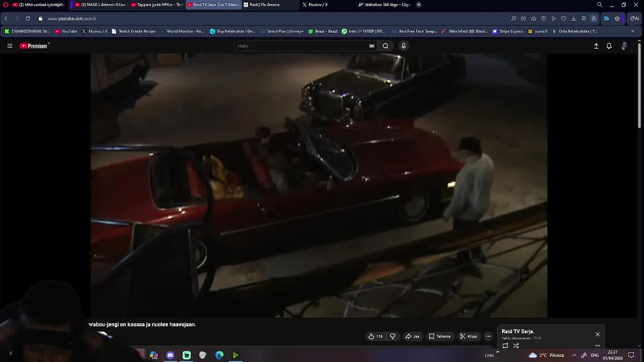Click the Raid TV Sarja playlist title
Screen dimensions: 644x362
coord(518,331)
